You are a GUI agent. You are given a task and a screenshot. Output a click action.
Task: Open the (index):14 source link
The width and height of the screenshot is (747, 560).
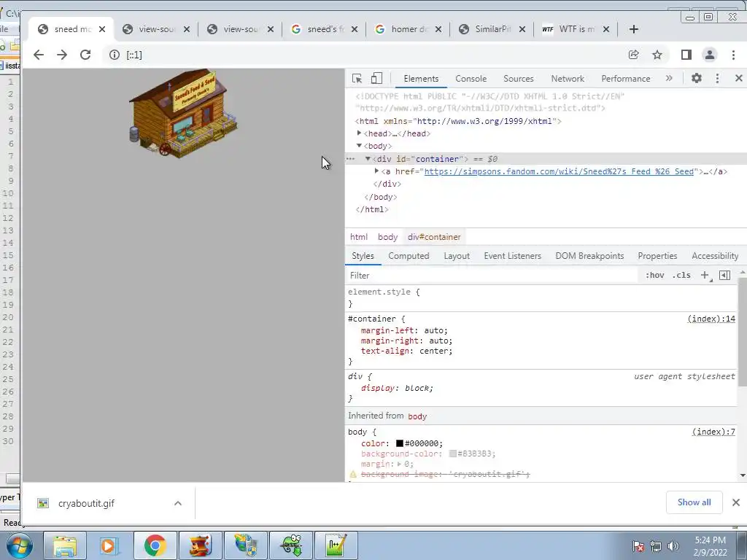point(711,319)
